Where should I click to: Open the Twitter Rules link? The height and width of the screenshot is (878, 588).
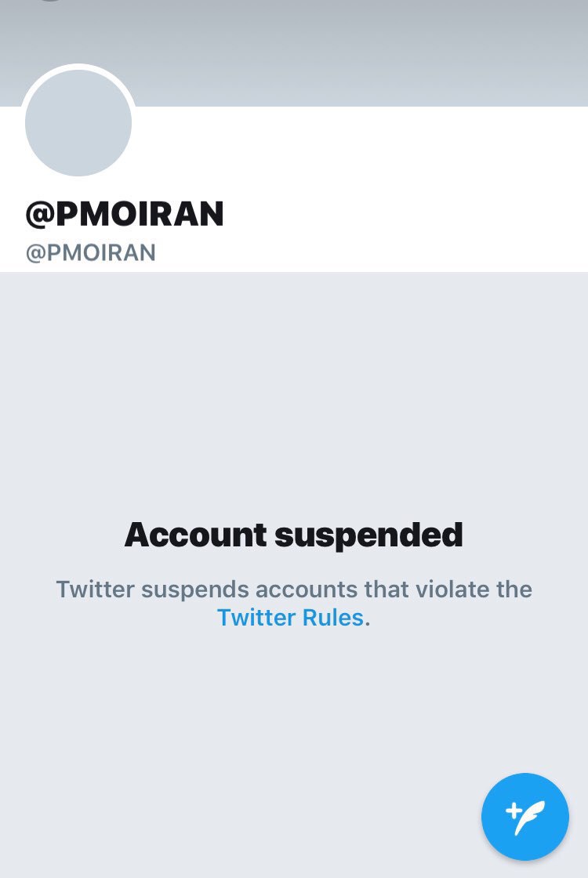[290, 618]
